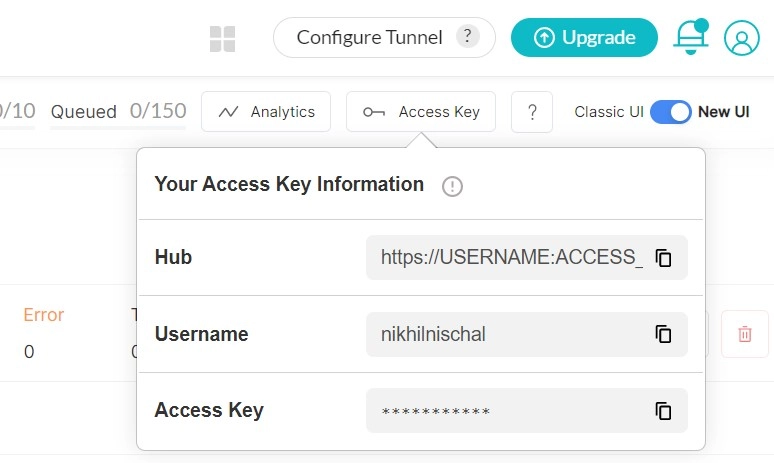Toggle the Classic UI / New UI switch
Image resolution: width=774 pixels, height=463 pixels.
pos(671,112)
